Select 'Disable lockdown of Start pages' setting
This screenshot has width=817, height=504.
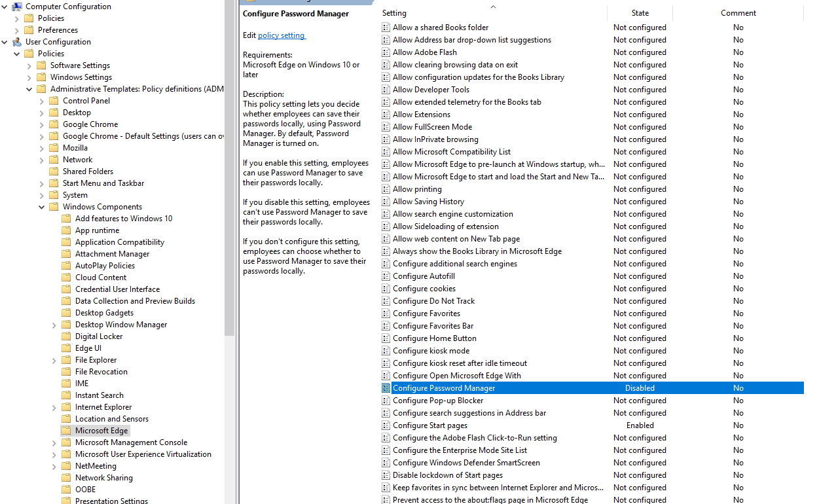(x=448, y=475)
